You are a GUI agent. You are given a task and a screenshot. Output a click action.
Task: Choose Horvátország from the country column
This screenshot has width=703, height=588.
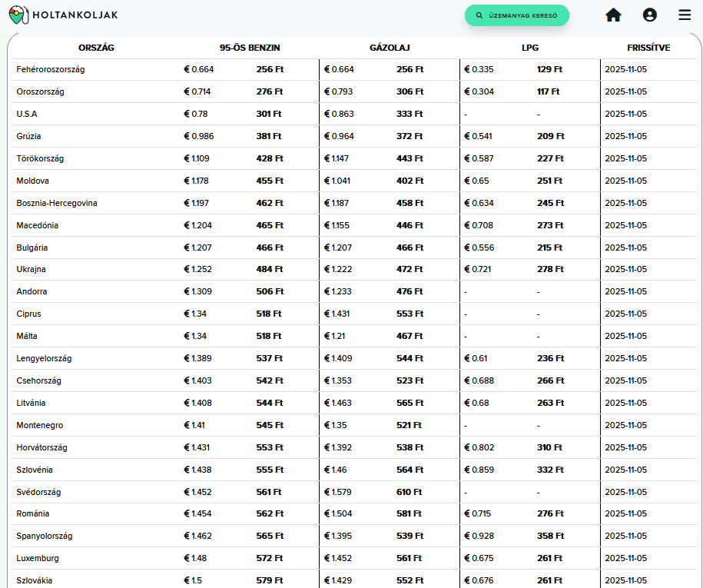[42, 447]
